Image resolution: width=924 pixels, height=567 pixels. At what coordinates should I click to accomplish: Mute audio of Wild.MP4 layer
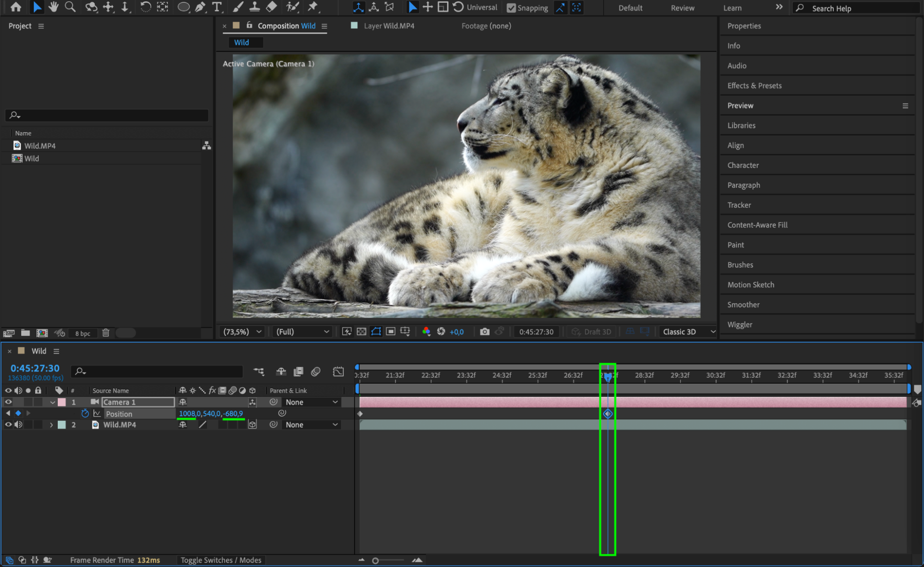click(18, 425)
